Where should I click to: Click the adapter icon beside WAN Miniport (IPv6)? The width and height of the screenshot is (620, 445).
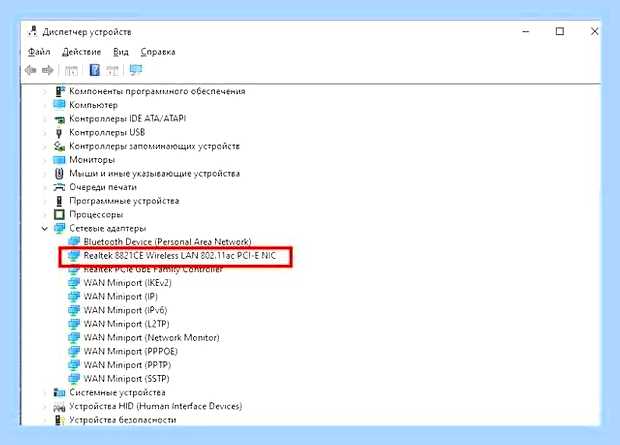74,310
